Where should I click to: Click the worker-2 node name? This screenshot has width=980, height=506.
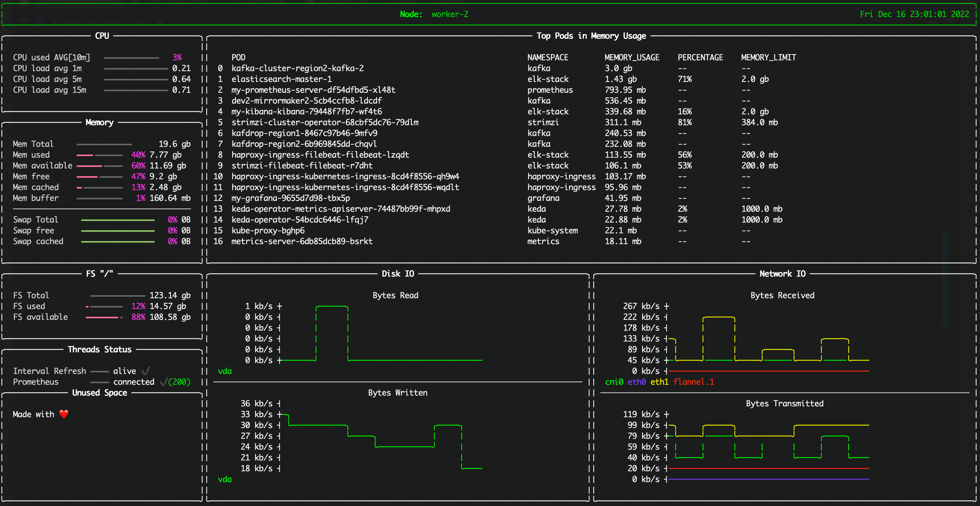pos(450,15)
